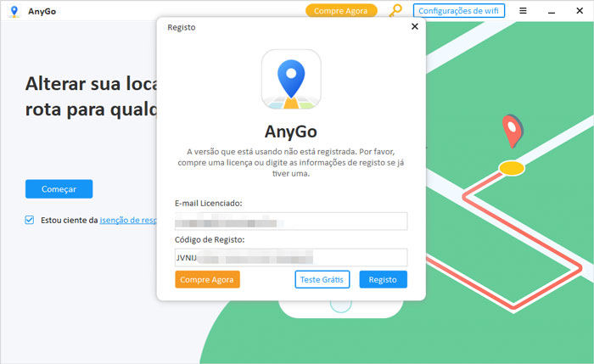Click the AnyGo pin logo in title bar
Image resolution: width=594 pixels, height=364 pixels.
click(x=14, y=11)
